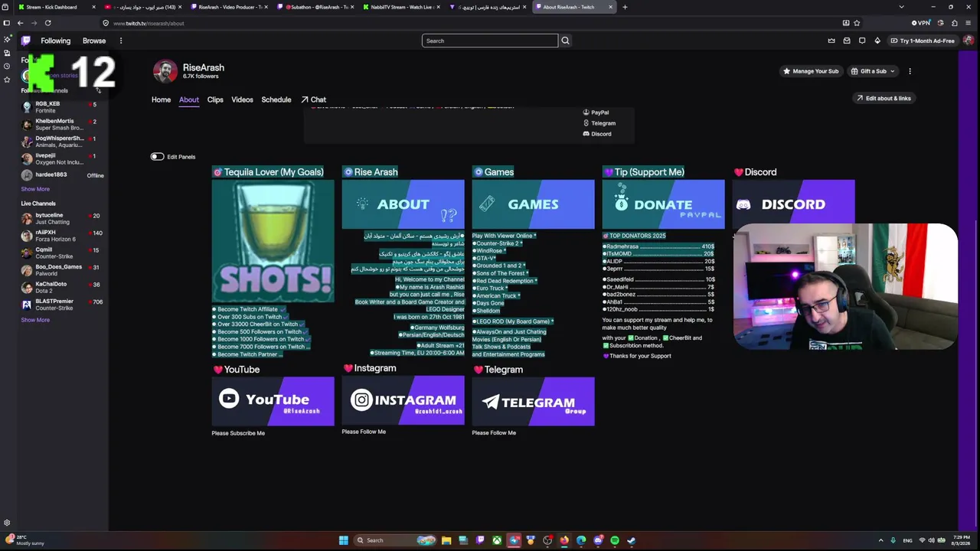Reload the page with the refresh icon
The height and width of the screenshot is (551, 980).
[x=47, y=23]
